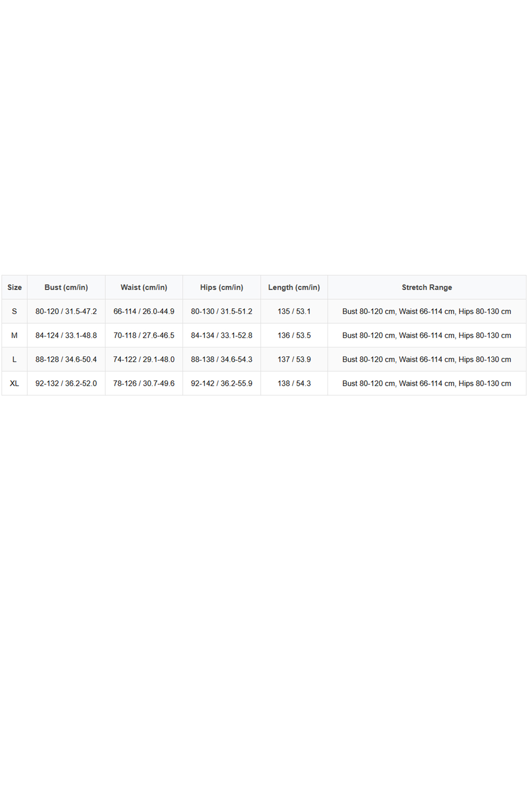Click hips value 84-134 / 33.1-52.8
This screenshot has height=798, width=532.
click(x=222, y=335)
